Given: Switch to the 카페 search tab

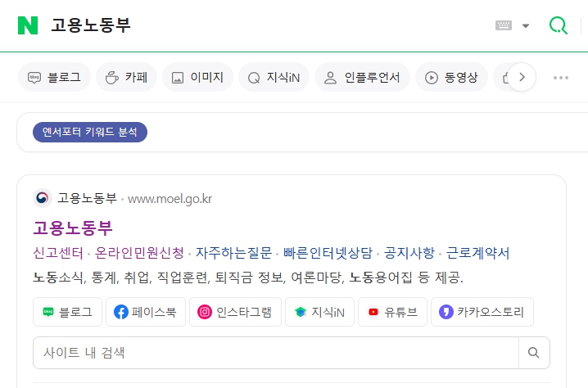Looking at the screenshot, I should click(x=126, y=78).
